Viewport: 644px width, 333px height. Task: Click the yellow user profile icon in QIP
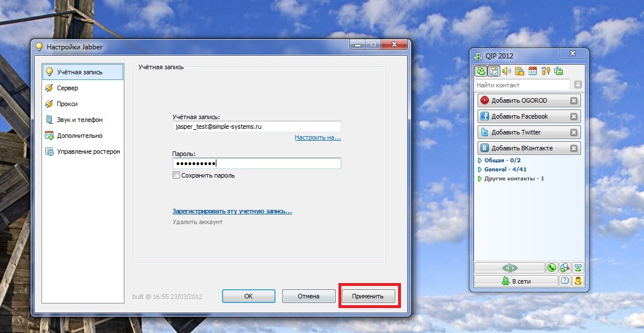[x=578, y=280]
